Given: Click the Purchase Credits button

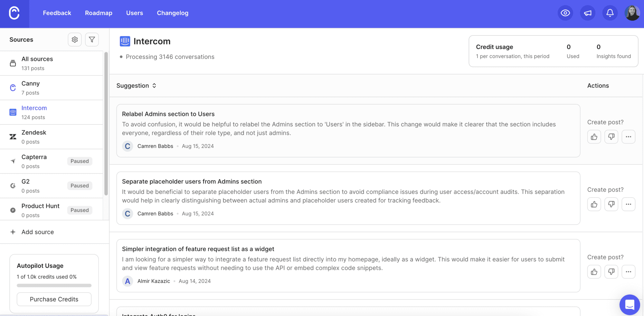Looking at the screenshot, I should (x=54, y=299).
